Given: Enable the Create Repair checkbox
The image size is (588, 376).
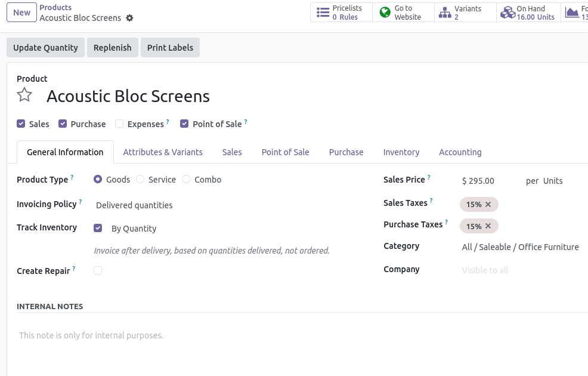Looking at the screenshot, I should pos(98,270).
